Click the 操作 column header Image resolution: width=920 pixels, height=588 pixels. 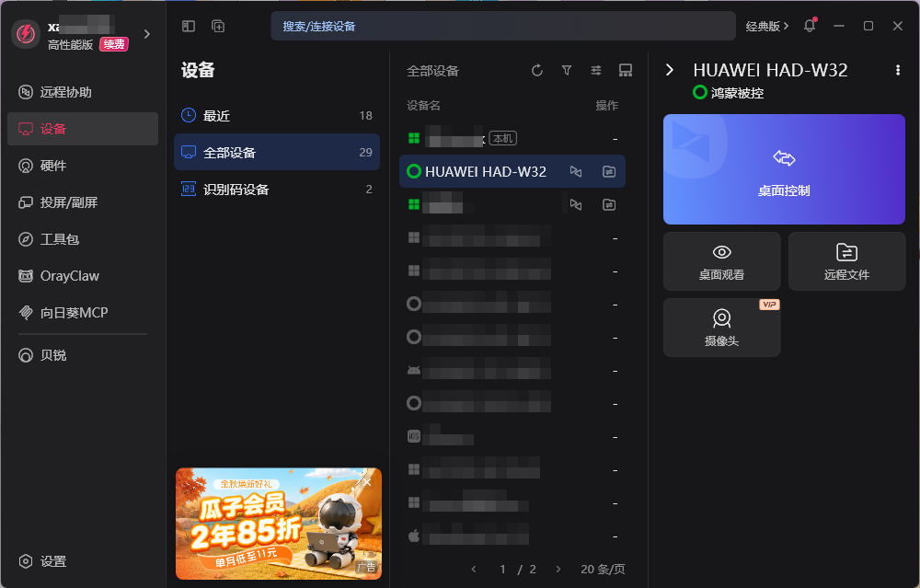pos(606,105)
